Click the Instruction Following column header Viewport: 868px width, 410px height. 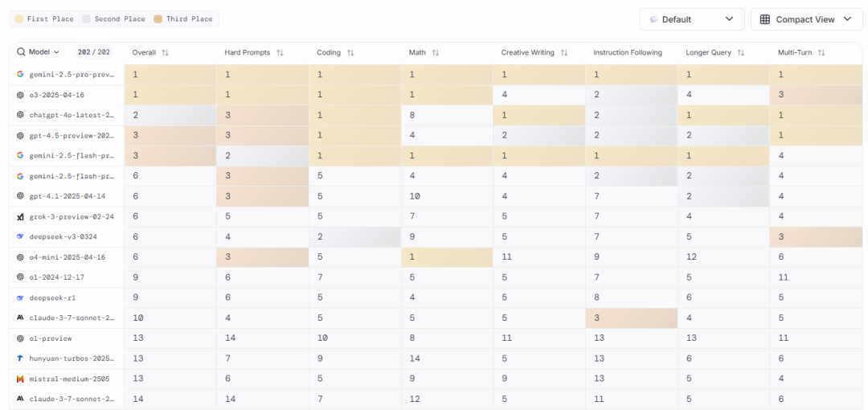pyautogui.click(x=628, y=53)
